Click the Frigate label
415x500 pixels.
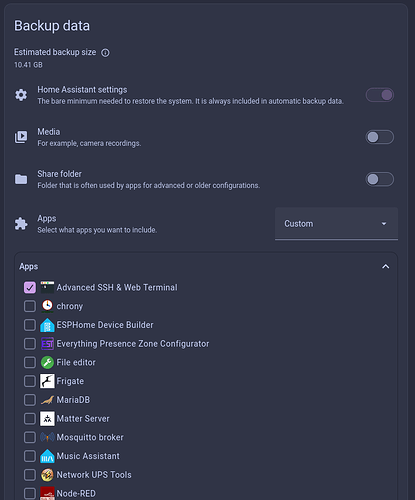click(70, 381)
